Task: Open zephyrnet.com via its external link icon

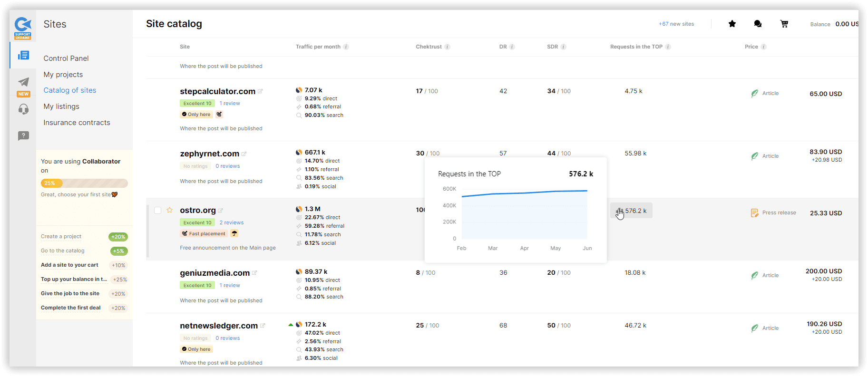Action: coord(244,154)
